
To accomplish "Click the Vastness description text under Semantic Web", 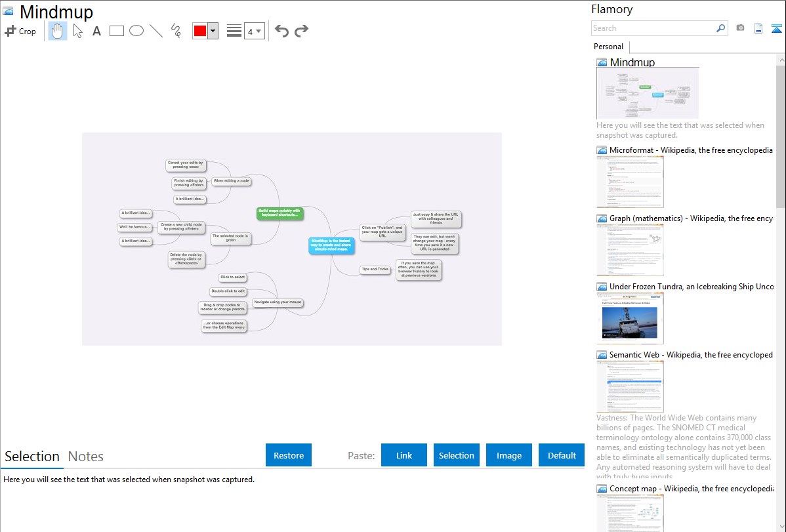I will tap(684, 447).
